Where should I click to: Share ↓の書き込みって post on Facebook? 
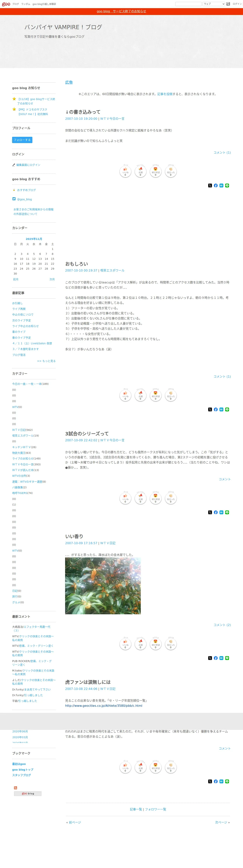[216, 185]
